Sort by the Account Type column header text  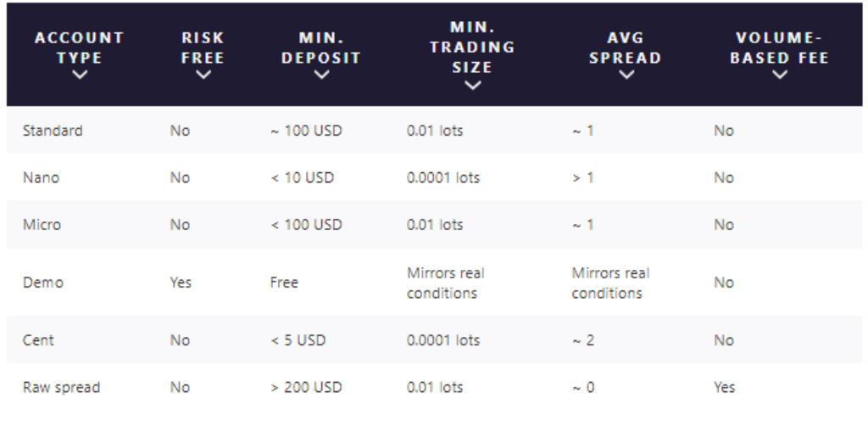click(x=80, y=48)
